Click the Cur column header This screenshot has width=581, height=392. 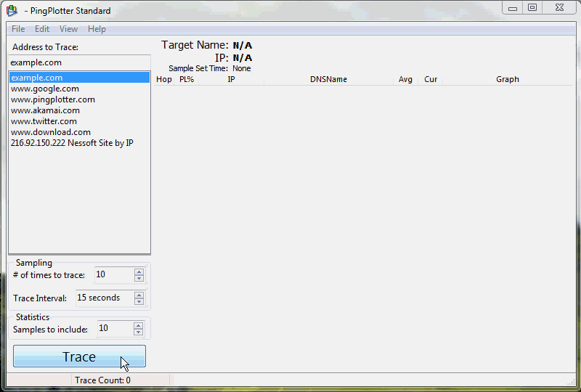[431, 79]
